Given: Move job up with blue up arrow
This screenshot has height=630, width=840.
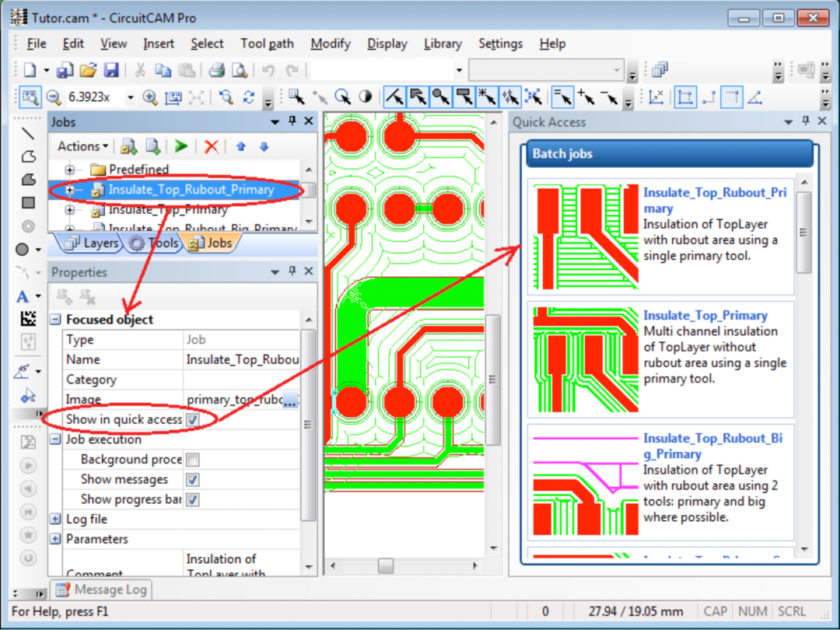Looking at the screenshot, I should 241,146.
